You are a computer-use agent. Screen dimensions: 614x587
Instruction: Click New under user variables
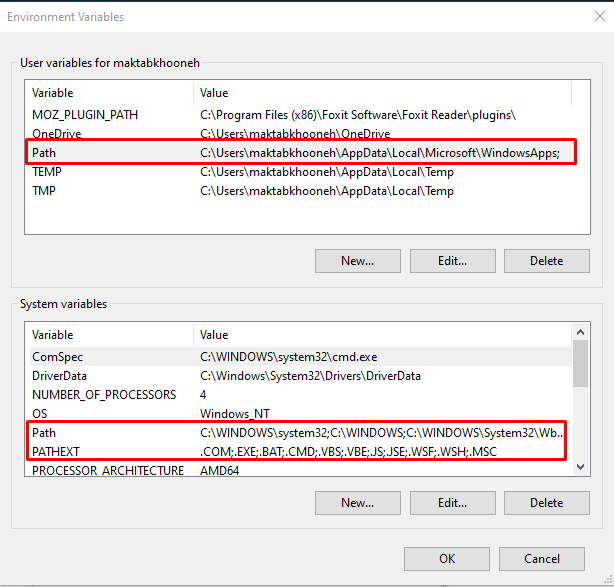coord(357,261)
